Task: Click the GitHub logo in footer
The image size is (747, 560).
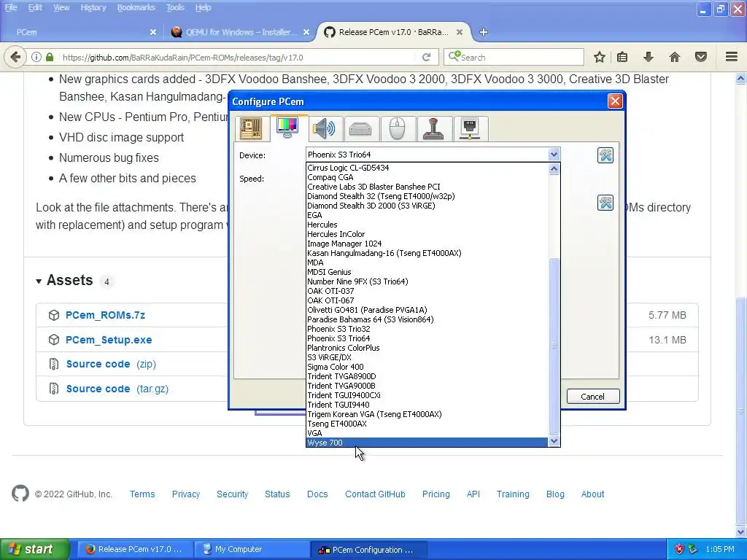Action: click(20, 494)
